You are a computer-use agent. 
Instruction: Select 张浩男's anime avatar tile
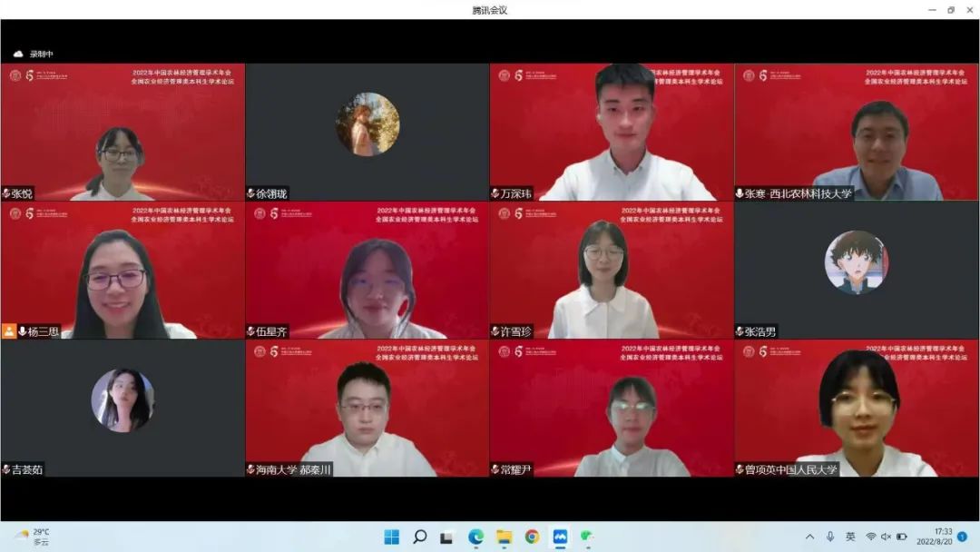[x=856, y=262]
